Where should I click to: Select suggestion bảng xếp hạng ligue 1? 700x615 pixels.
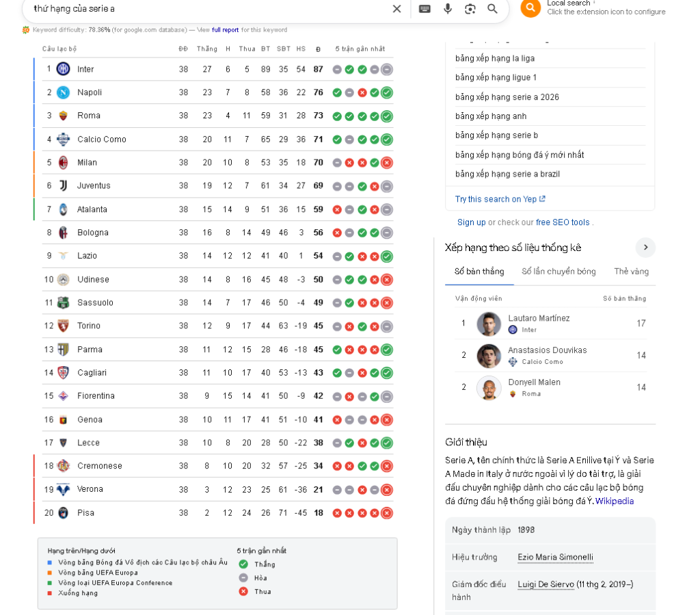pyautogui.click(x=496, y=78)
